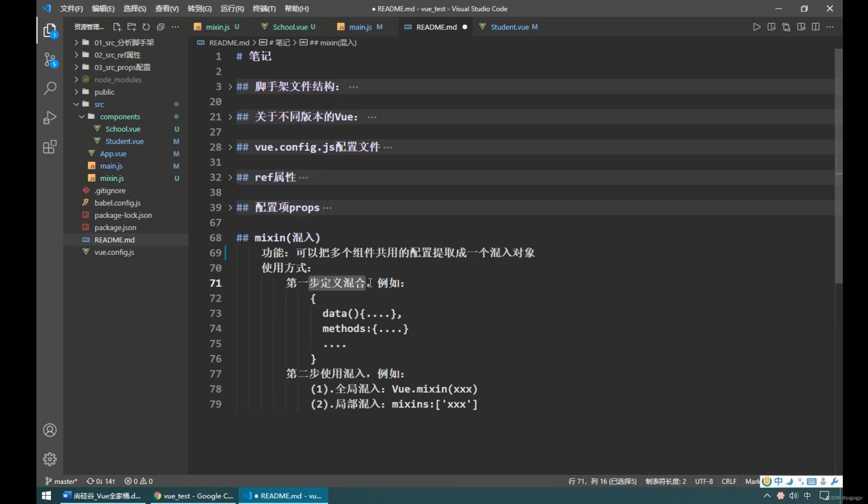Create a new folder in explorer
The image size is (868, 504).
click(132, 27)
